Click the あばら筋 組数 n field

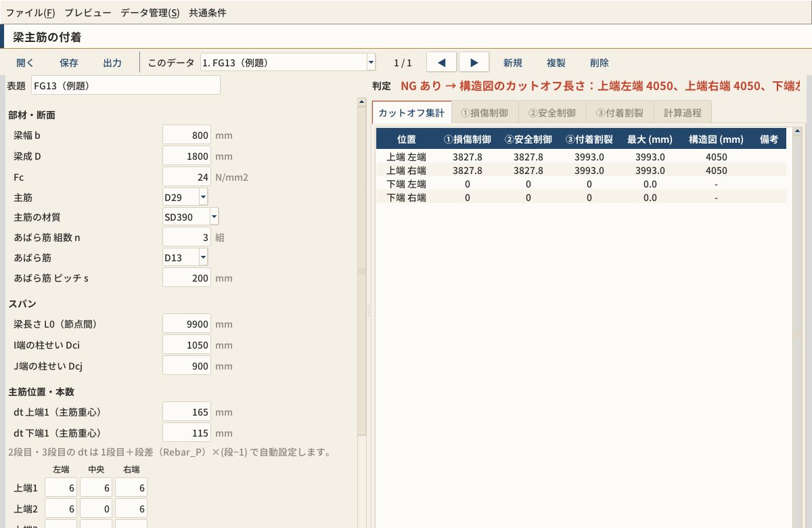tap(187, 237)
